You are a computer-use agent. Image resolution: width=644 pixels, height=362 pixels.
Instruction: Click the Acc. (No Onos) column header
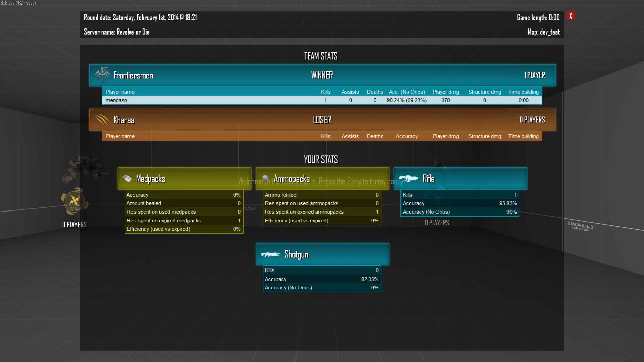click(x=407, y=92)
